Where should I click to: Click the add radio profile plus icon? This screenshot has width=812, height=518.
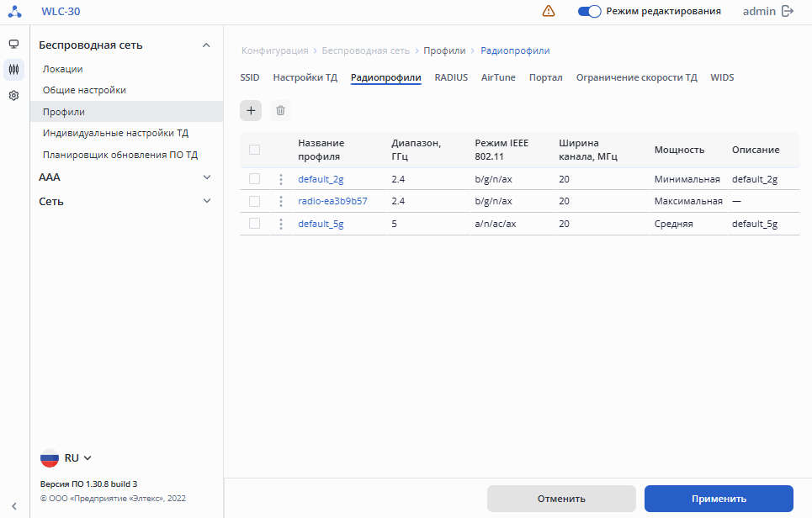tap(251, 110)
